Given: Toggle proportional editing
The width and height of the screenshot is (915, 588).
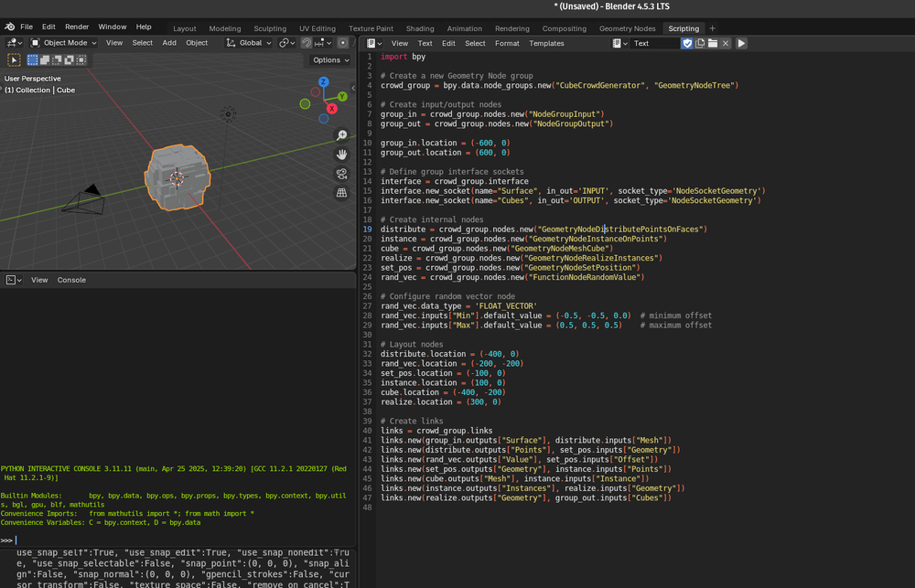Looking at the screenshot, I should [x=343, y=43].
